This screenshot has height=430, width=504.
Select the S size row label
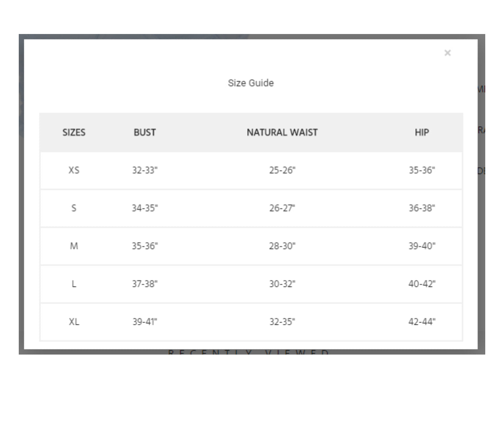click(x=74, y=208)
